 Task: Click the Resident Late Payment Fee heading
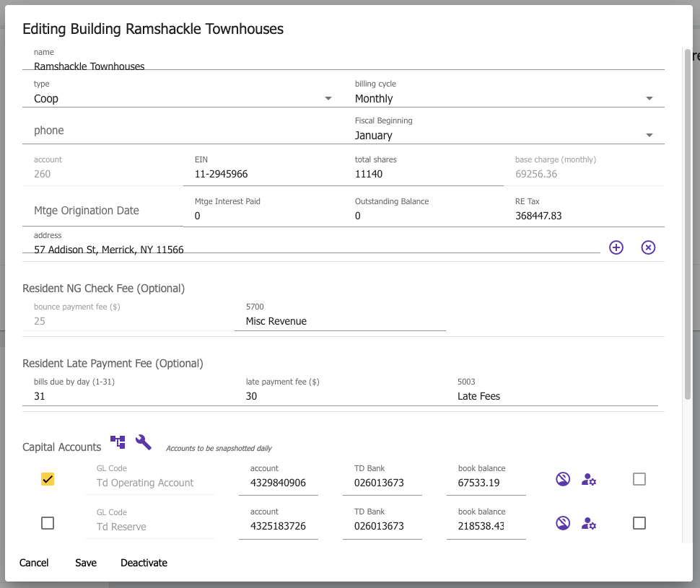pyautogui.click(x=113, y=364)
